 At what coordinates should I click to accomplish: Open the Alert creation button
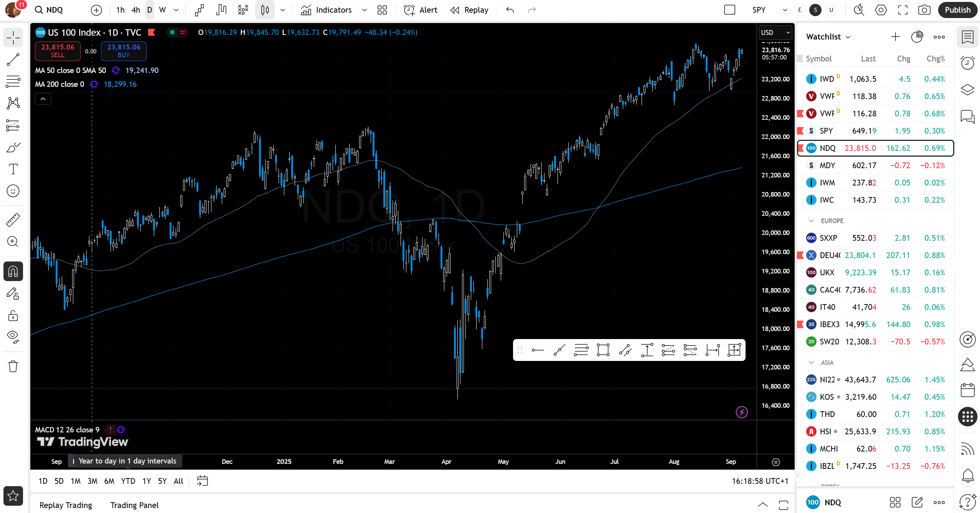click(421, 10)
